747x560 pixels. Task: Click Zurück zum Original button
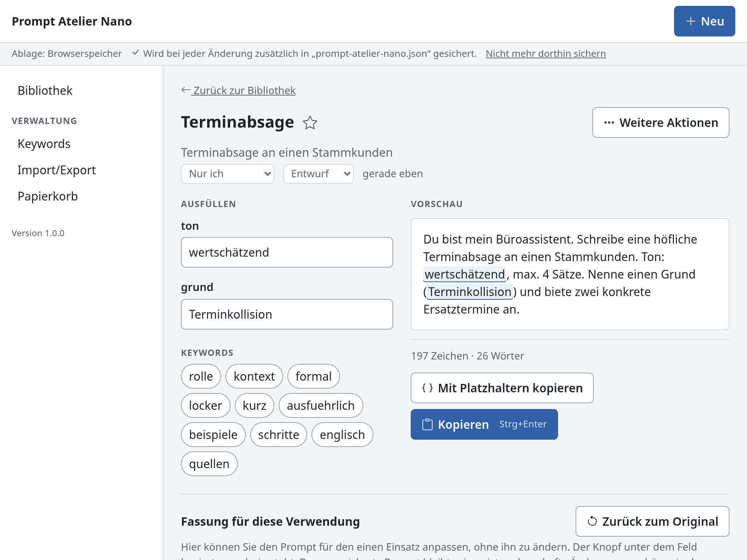653,521
